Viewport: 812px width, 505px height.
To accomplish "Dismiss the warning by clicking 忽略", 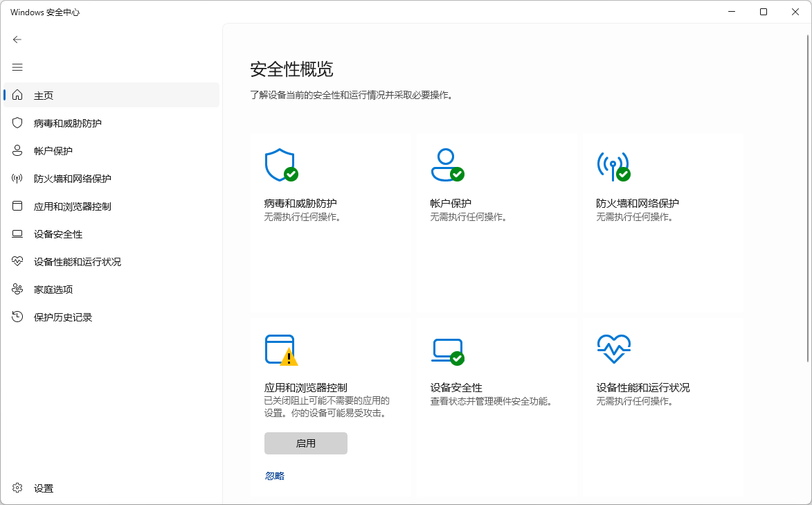I will [274, 475].
